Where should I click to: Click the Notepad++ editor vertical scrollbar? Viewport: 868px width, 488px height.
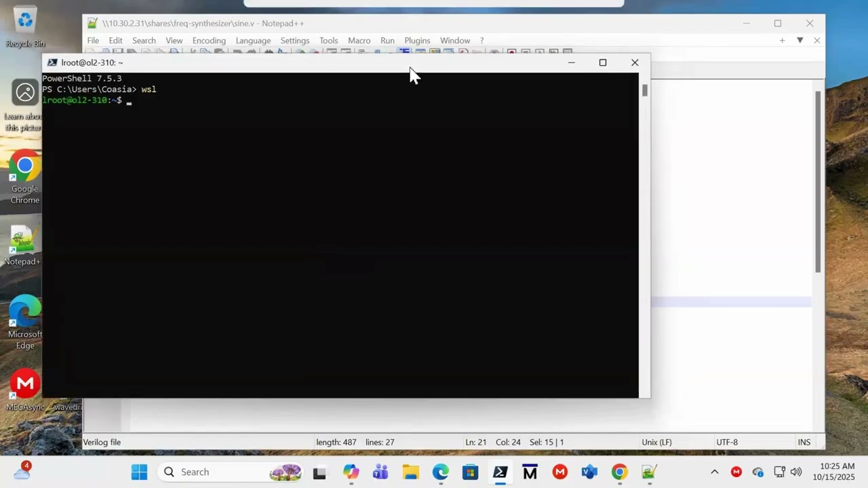click(x=818, y=181)
